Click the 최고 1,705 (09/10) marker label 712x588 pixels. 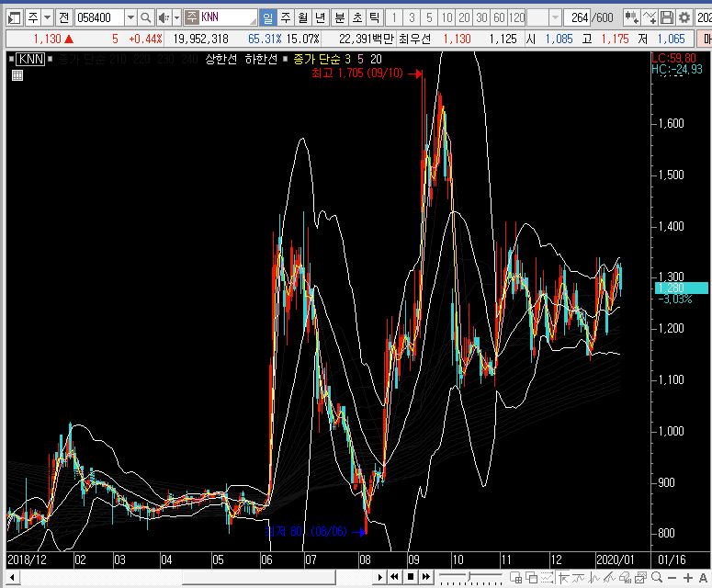pyautogui.click(x=357, y=73)
